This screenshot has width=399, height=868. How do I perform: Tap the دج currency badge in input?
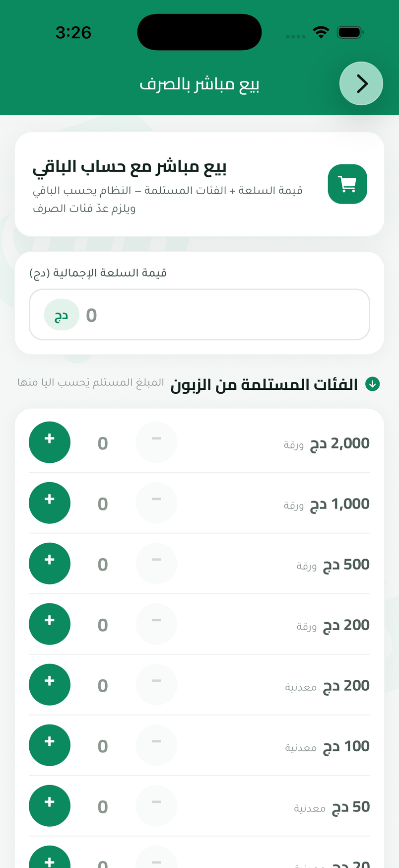62,315
